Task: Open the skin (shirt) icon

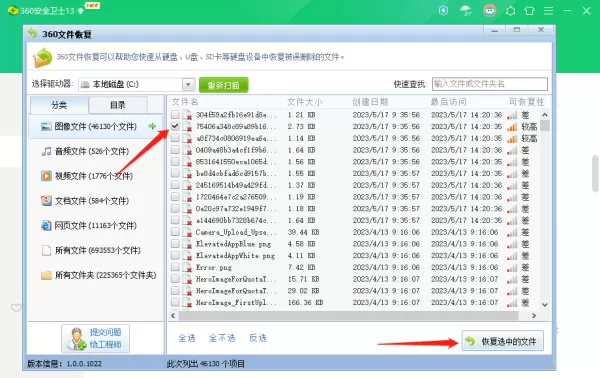Action: tap(529, 11)
